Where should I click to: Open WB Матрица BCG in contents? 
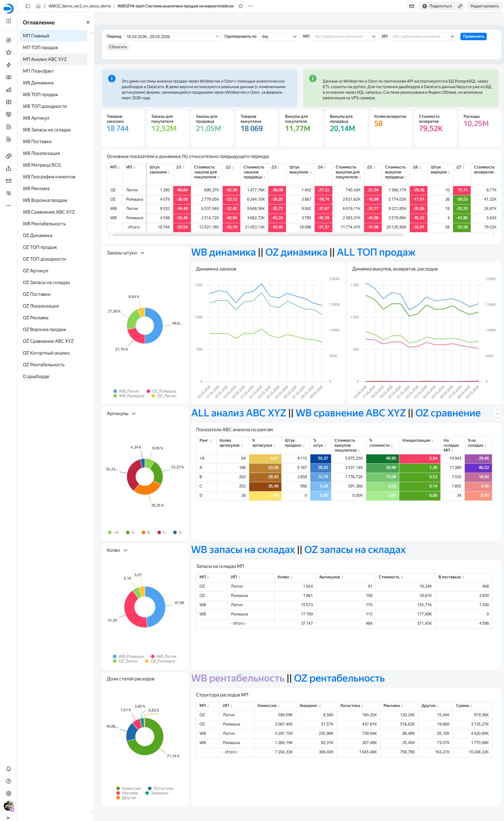[x=53, y=165]
